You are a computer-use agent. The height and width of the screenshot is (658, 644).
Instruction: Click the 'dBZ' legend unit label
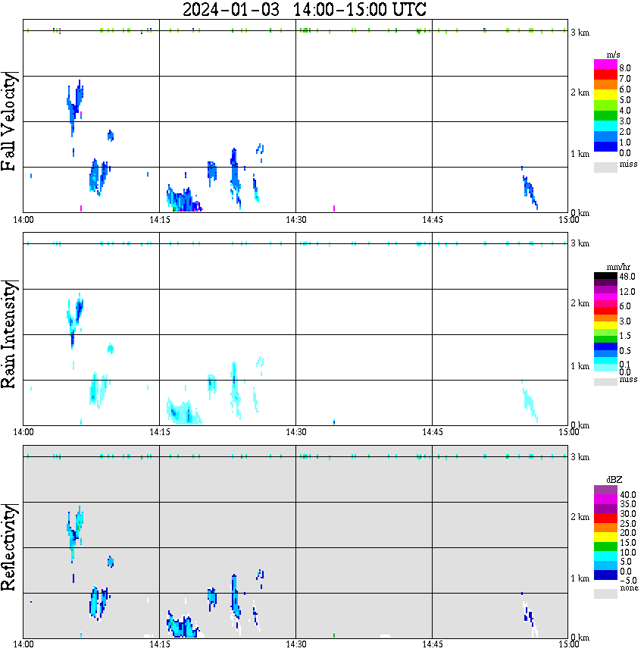click(614, 479)
